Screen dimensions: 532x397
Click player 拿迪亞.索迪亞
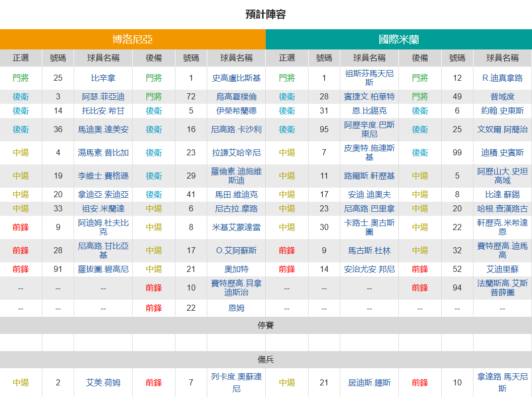(103, 194)
